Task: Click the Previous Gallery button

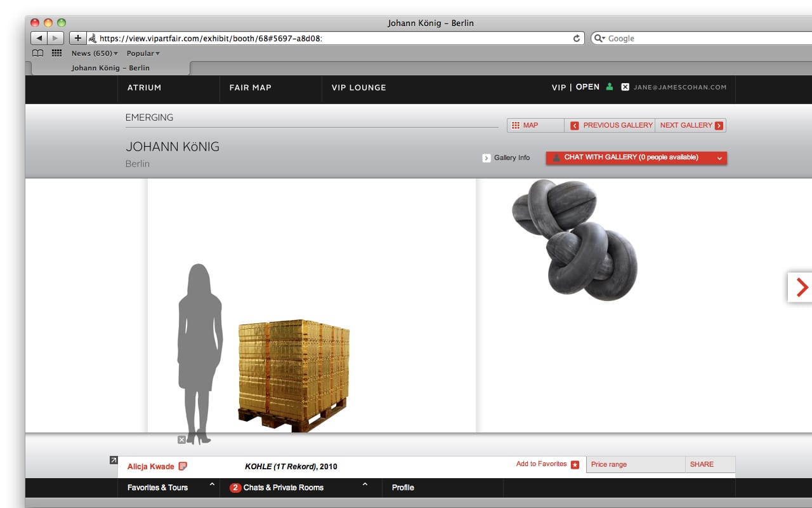Action: click(612, 126)
